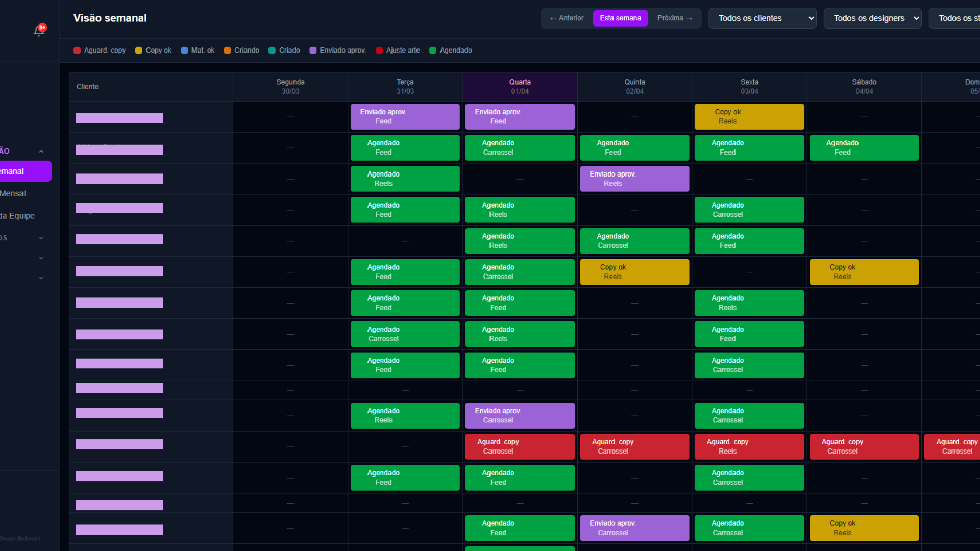Click the green Agendado legend dot

coord(433,51)
